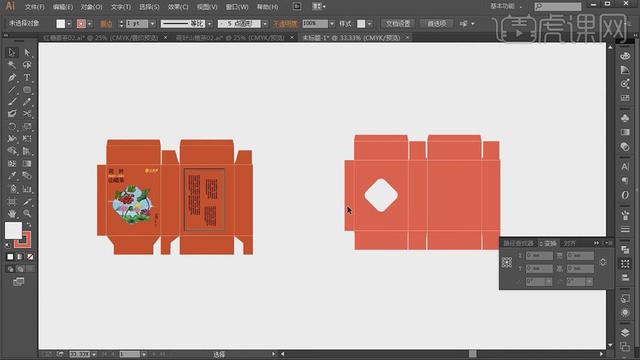This screenshot has height=360, width=640.
Task: Open the 不透明度 opacity panel link
Action: (x=285, y=24)
